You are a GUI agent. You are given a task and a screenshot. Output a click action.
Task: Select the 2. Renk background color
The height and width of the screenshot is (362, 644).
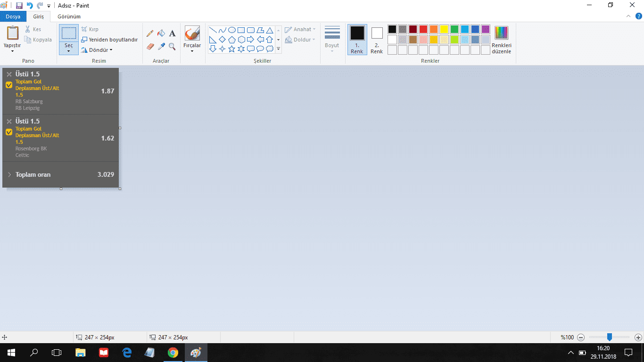pyautogui.click(x=377, y=40)
